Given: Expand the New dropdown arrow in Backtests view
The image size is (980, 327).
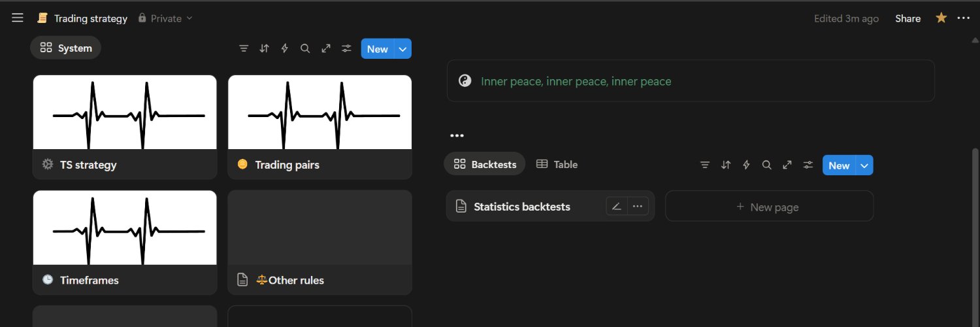Looking at the screenshot, I should click(x=864, y=165).
